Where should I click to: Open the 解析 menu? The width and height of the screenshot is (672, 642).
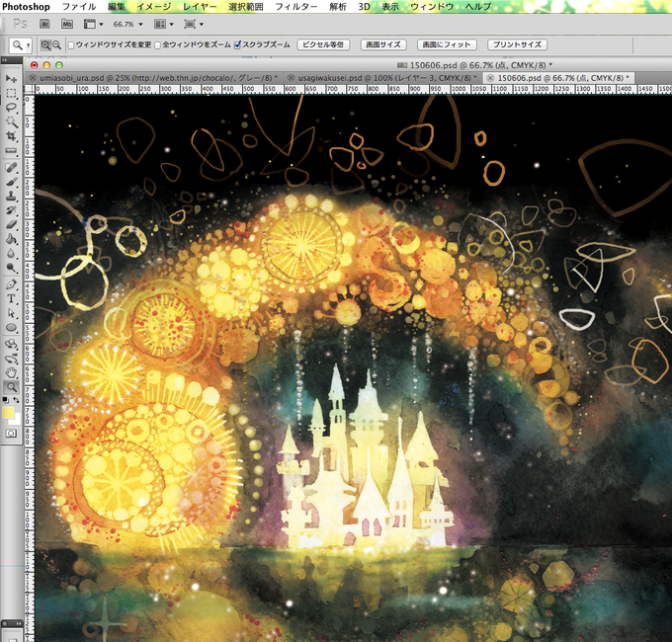[x=338, y=7]
